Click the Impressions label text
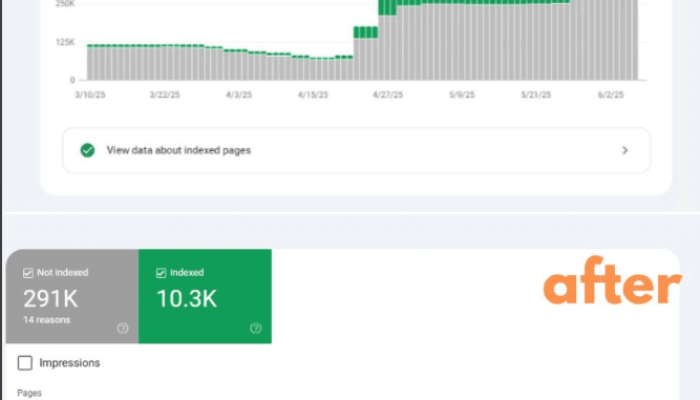This screenshot has width=700, height=400. (x=70, y=363)
